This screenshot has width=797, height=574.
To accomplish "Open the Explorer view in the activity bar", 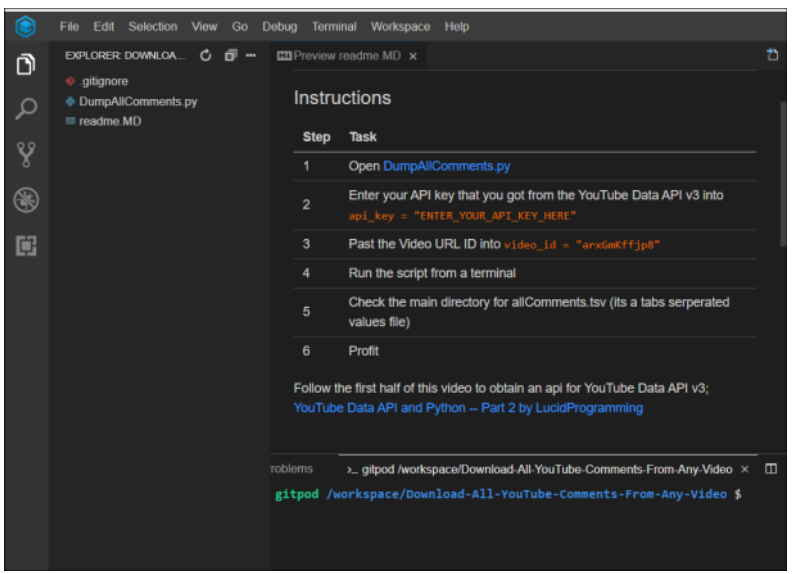I will [26, 65].
